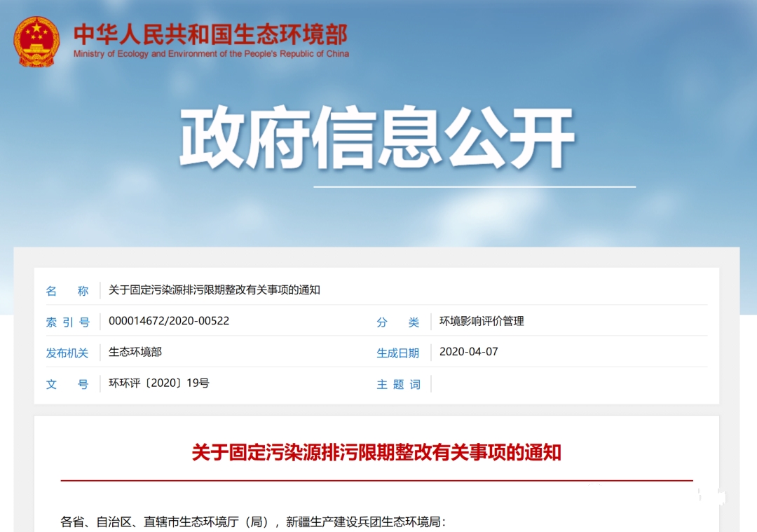Screen dimensions: 757x532
Task: Click the 索引号 label
Action: click(x=67, y=322)
